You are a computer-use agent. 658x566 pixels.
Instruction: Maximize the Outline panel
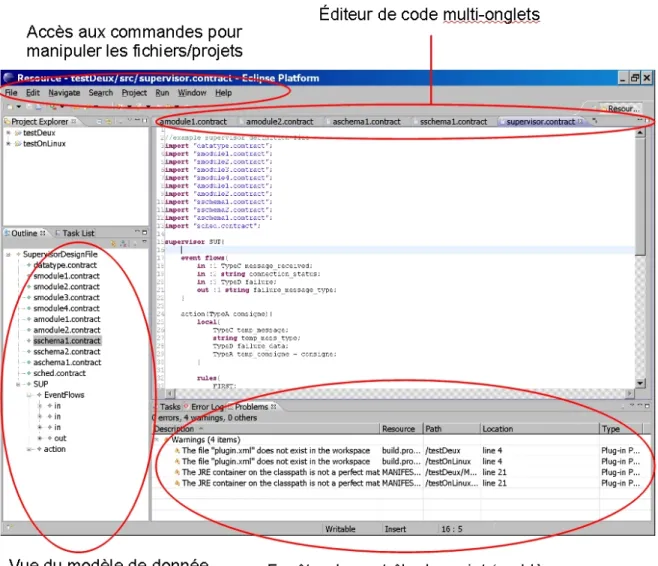pos(144,232)
